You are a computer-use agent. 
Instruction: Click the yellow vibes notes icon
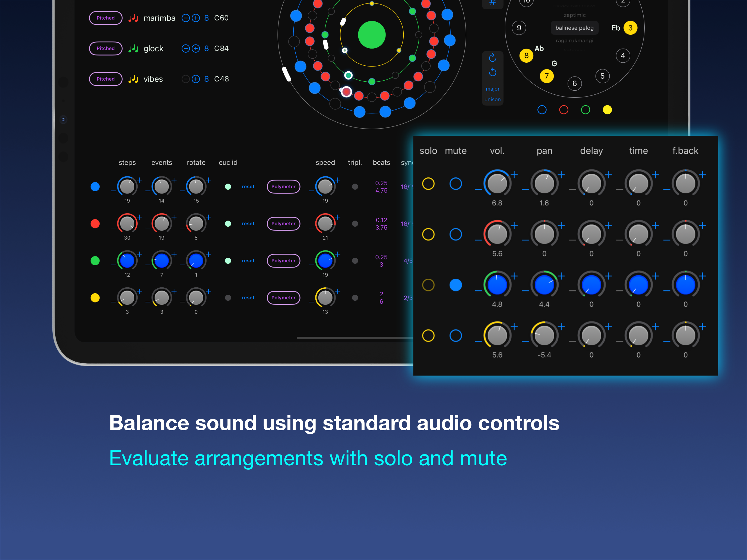pyautogui.click(x=133, y=79)
